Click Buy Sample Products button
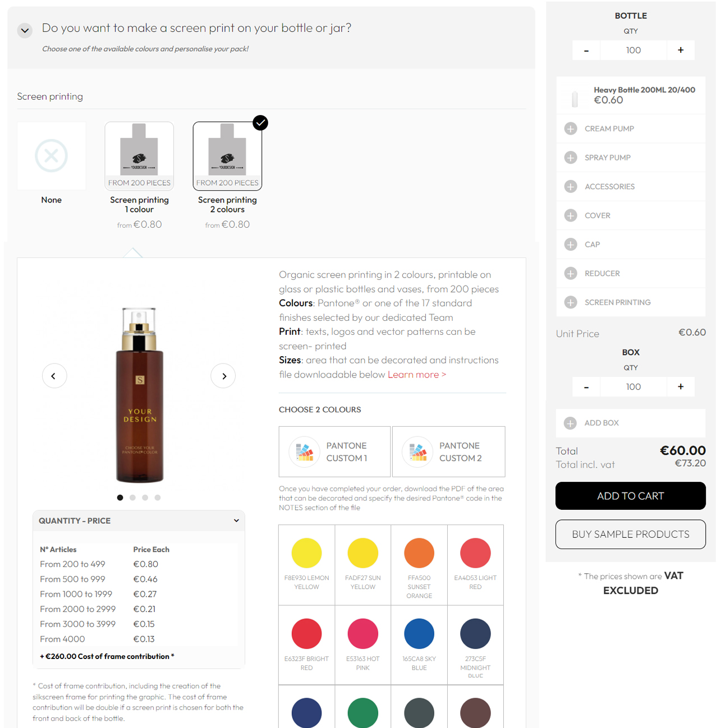Image resolution: width=721 pixels, height=728 pixels. coord(631,535)
